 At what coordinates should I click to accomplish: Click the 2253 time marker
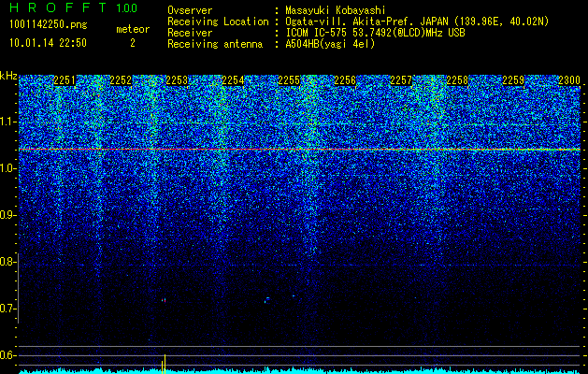(177, 80)
